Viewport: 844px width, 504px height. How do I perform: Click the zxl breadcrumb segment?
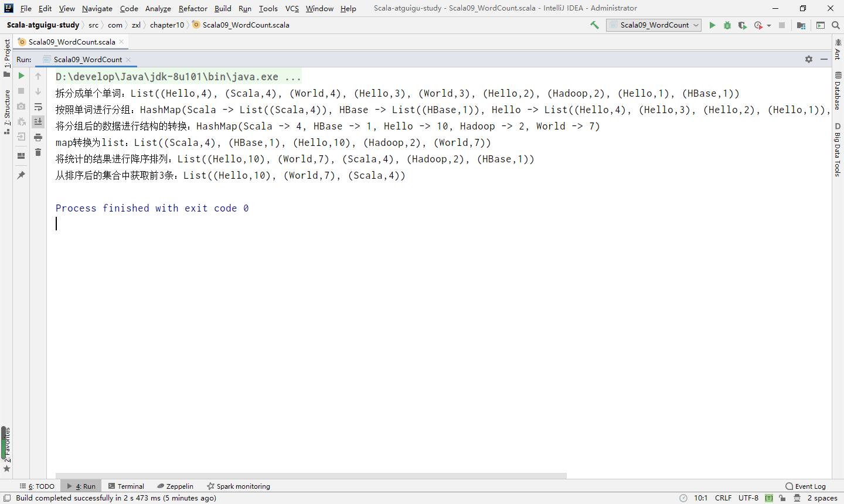[136, 25]
